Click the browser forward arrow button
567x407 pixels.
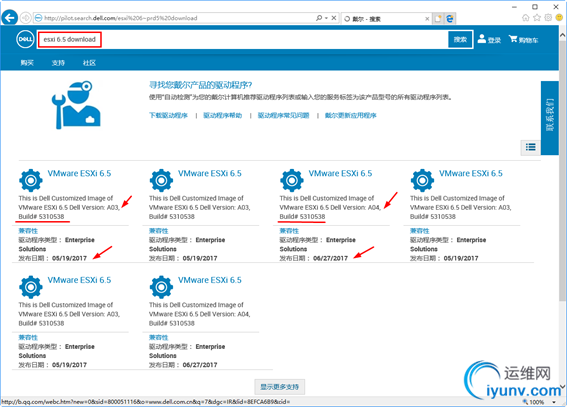[25, 17]
